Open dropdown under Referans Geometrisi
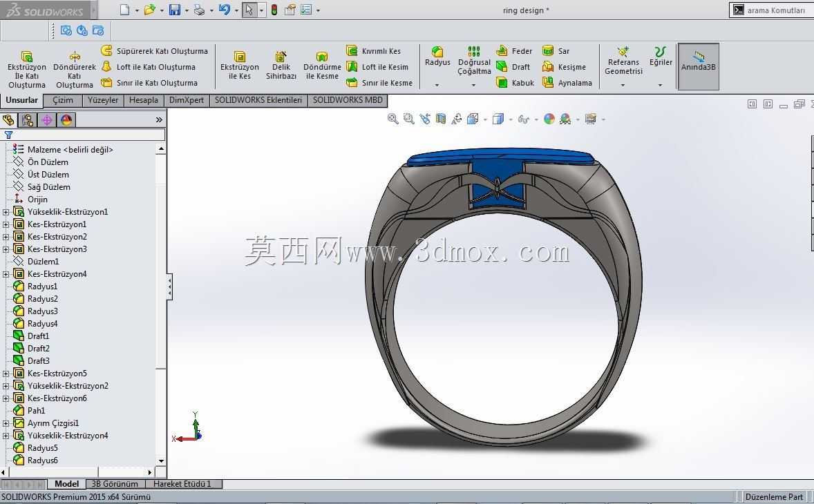This screenshot has width=814, height=504. click(623, 85)
